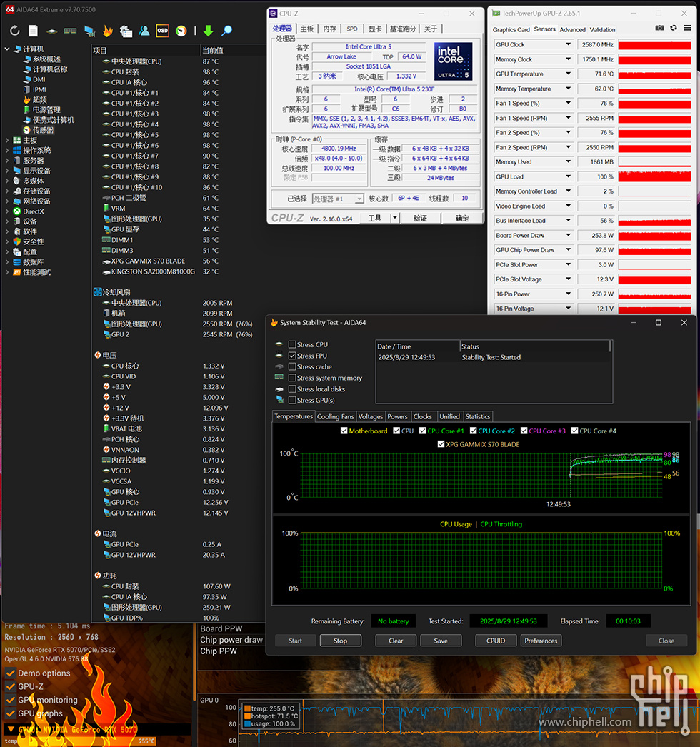
Task: Open the 工具 tools dropdown arrow in CPU-Z
Action: [394, 218]
